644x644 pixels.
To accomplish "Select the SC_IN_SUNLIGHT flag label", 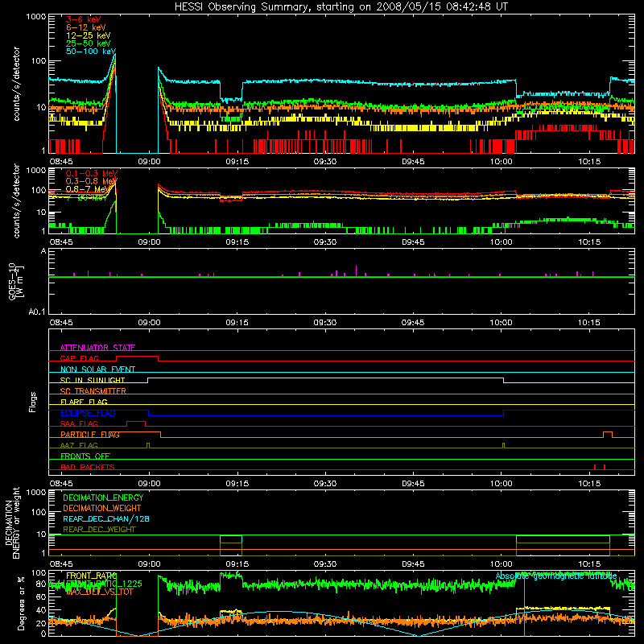I will tap(93, 380).
